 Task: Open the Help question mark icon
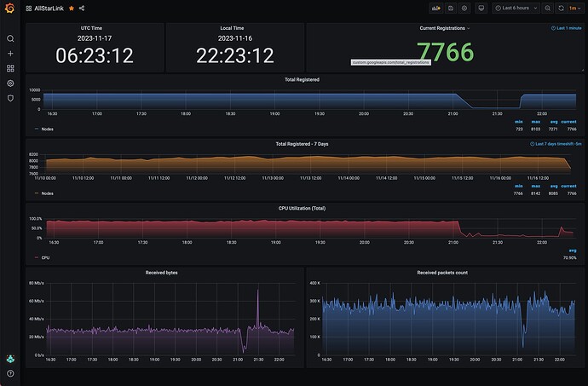tap(10, 373)
